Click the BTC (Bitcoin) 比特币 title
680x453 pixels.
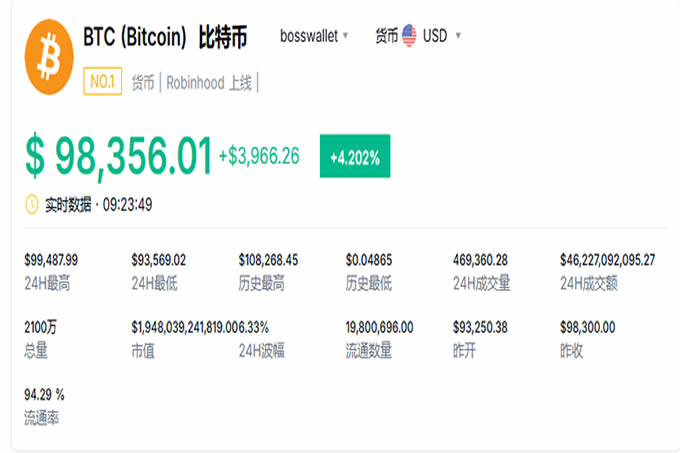tap(167, 36)
